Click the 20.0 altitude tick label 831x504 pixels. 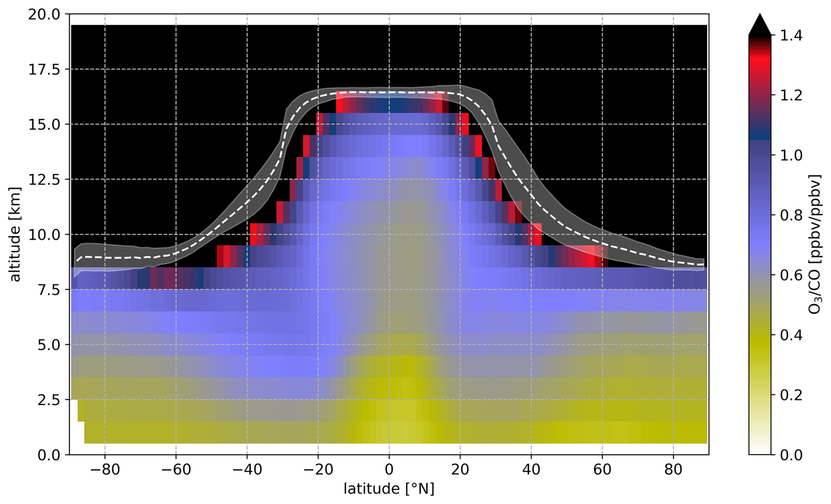[x=44, y=14]
